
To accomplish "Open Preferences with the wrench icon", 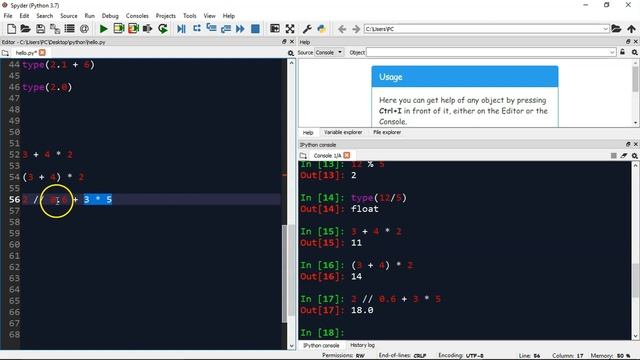I will coord(307,29).
